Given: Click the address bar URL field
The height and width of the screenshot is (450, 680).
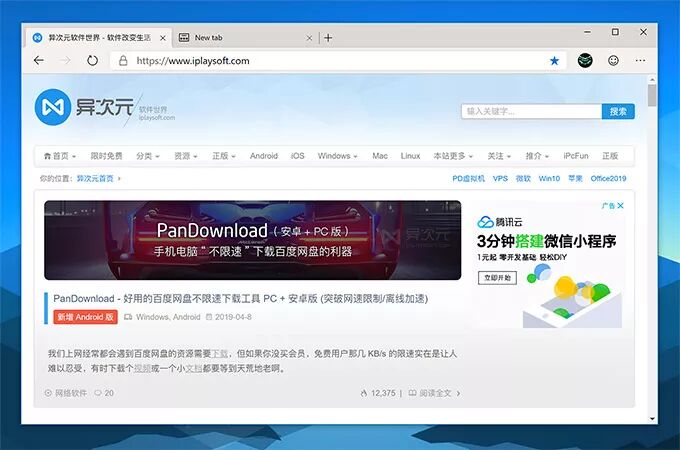Looking at the screenshot, I should [338, 61].
